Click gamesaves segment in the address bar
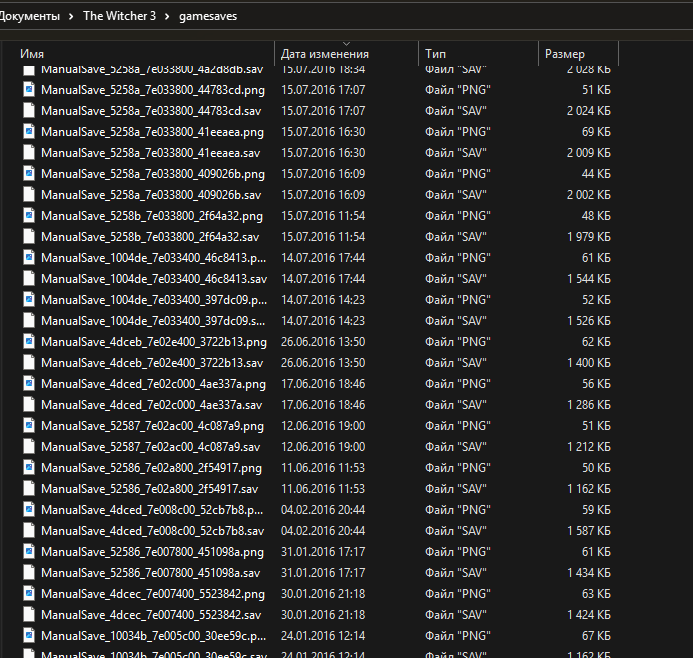693x658 pixels. coord(208,16)
